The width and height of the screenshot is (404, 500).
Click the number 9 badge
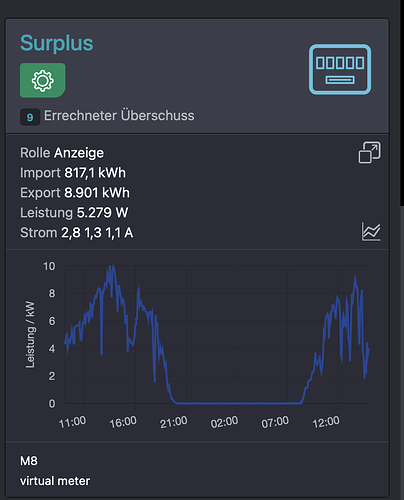[x=30, y=117]
